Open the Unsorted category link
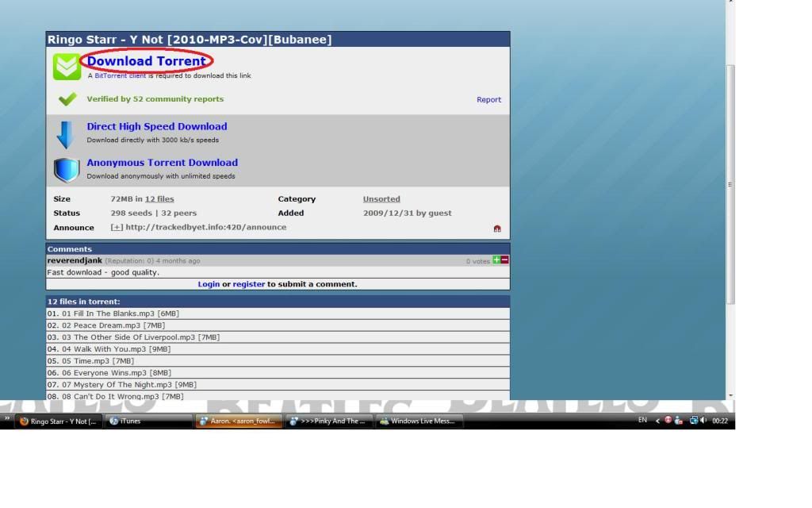This screenshot has width=812, height=508. pyautogui.click(x=381, y=199)
